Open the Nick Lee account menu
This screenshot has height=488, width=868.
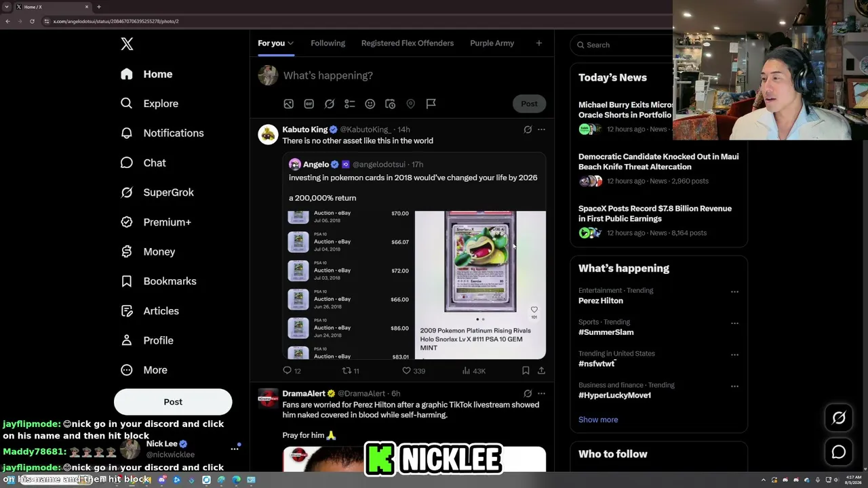tap(235, 449)
